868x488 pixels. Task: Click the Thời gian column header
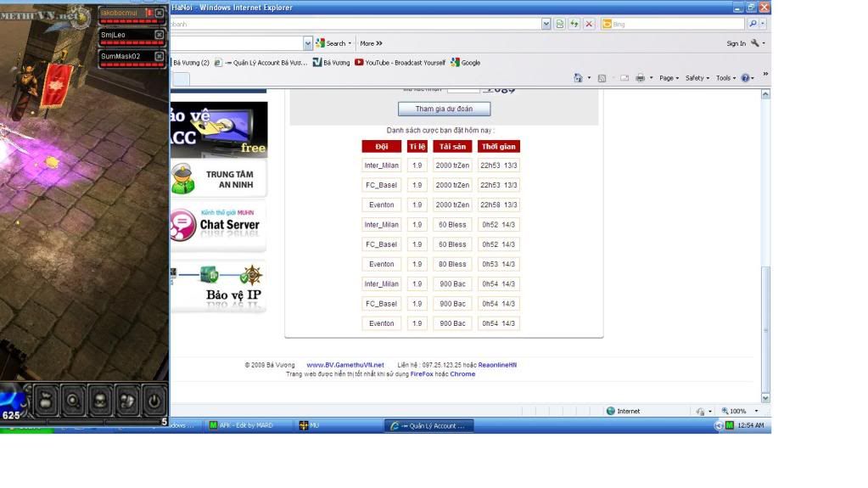tap(499, 146)
